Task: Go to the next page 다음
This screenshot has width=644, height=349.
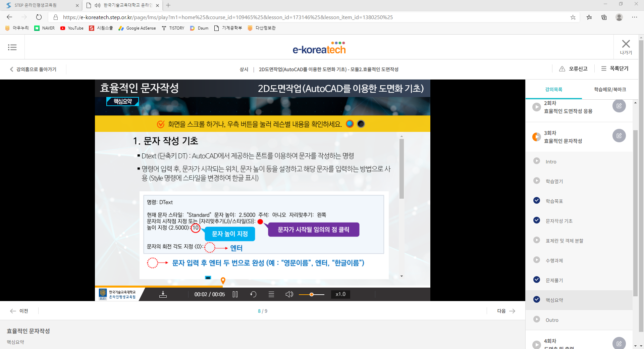Action: (x=506, y=311)
